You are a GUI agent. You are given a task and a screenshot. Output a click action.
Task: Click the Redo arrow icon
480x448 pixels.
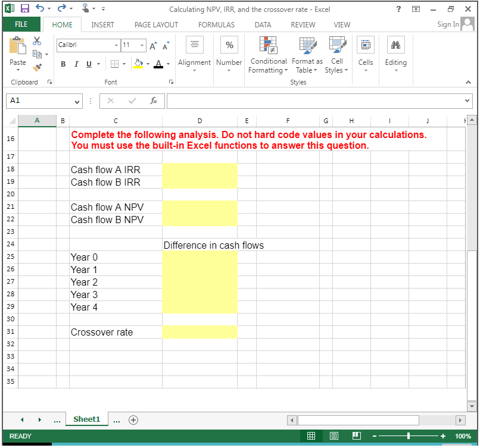click(62, 8)
